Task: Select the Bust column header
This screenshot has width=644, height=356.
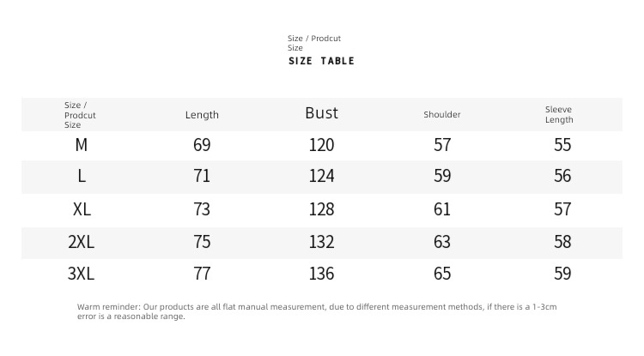Action: pyautogui.click(x=322, y=112)
